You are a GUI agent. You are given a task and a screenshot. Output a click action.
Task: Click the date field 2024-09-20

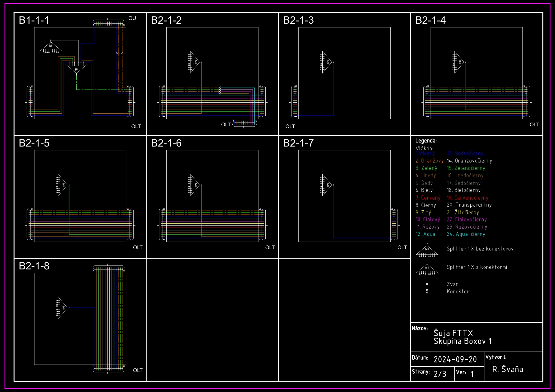coord(455,360)
